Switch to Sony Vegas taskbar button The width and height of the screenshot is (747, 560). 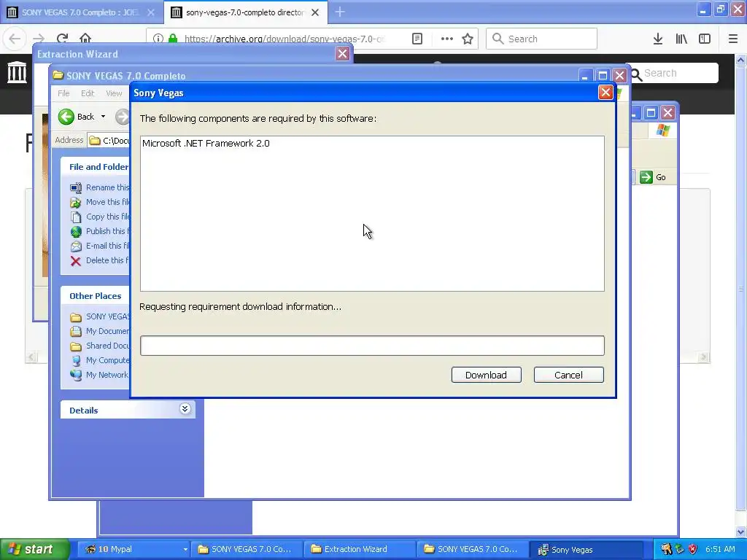587,550
